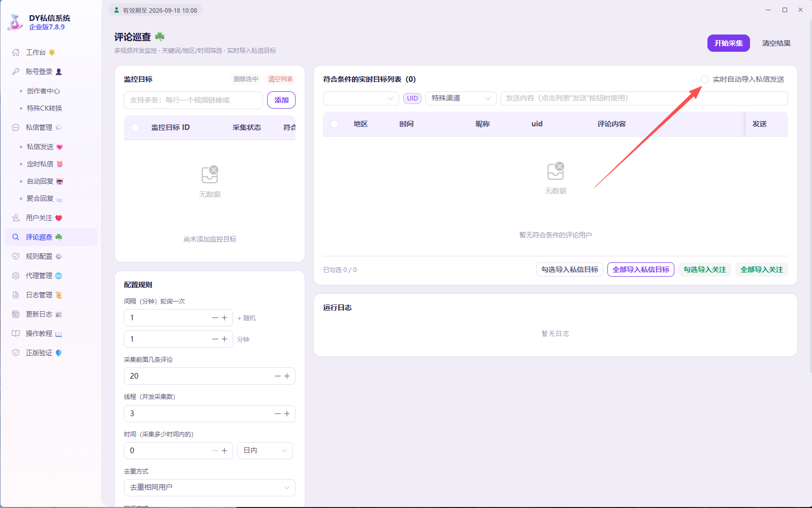This screenshot has height=508, width=812.
Task: Focus the video link input field
Action: coord(193,100)
